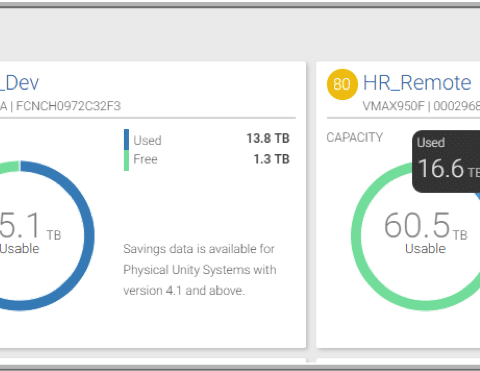The image size is (480, 371).
Task: Click the 60.5 TB Usable center value
Action: (426, 232)
